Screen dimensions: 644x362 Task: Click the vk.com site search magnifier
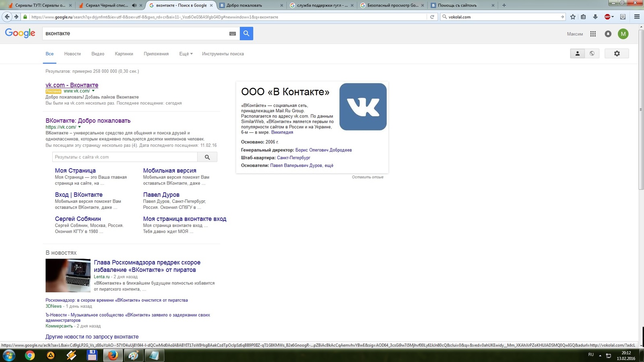point(207,157)
